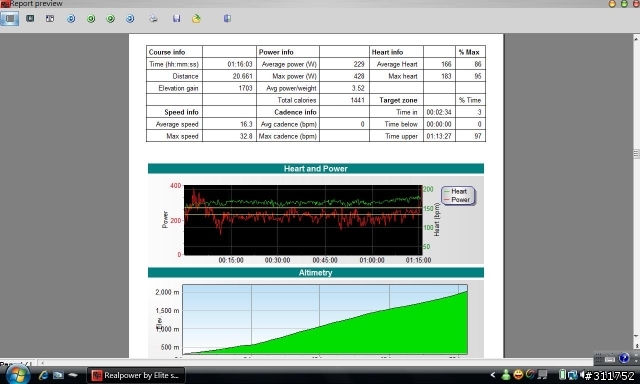The image size is (640, 384).
Task: Click the max heart value 183
Action: [x=446, y=76]
